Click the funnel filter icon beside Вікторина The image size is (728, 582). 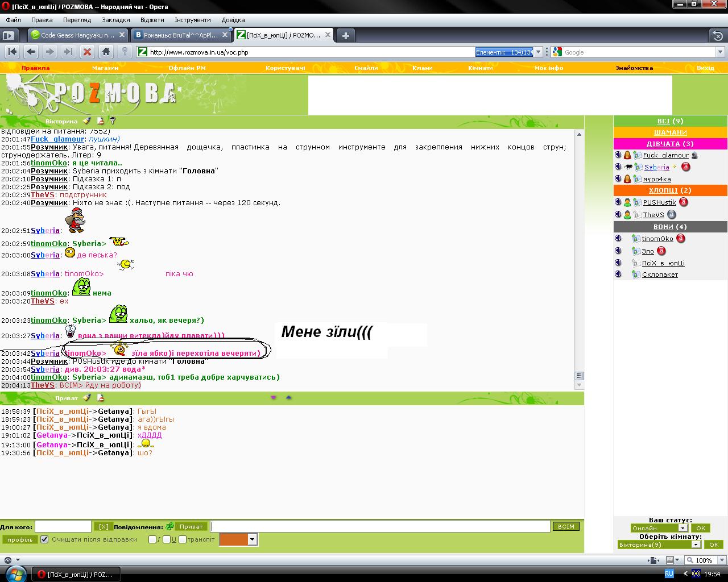pos(113,121)
